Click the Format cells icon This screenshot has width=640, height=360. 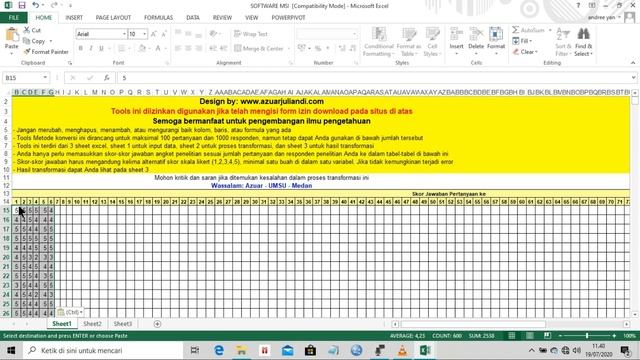pyautogui.click(x=496, y=35)
